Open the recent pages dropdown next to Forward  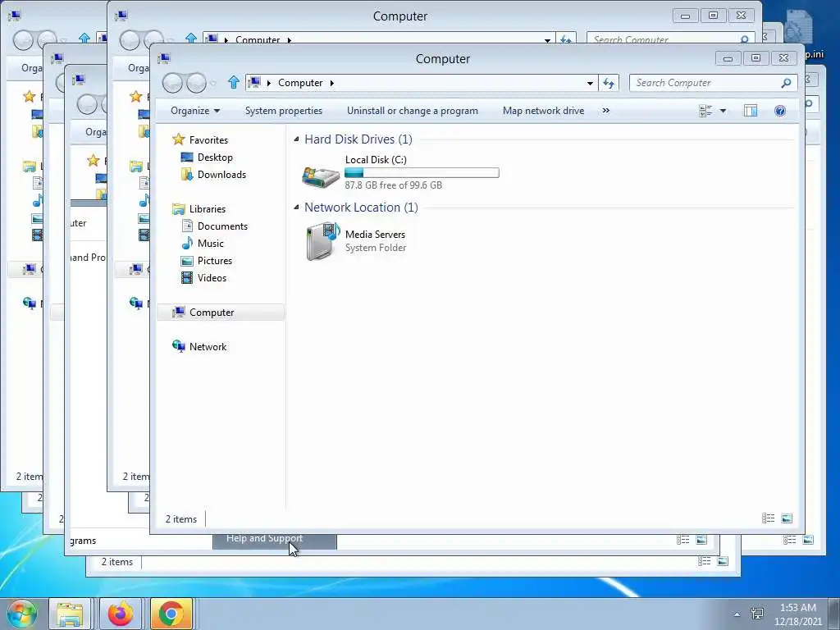click(x=213, y=84)
